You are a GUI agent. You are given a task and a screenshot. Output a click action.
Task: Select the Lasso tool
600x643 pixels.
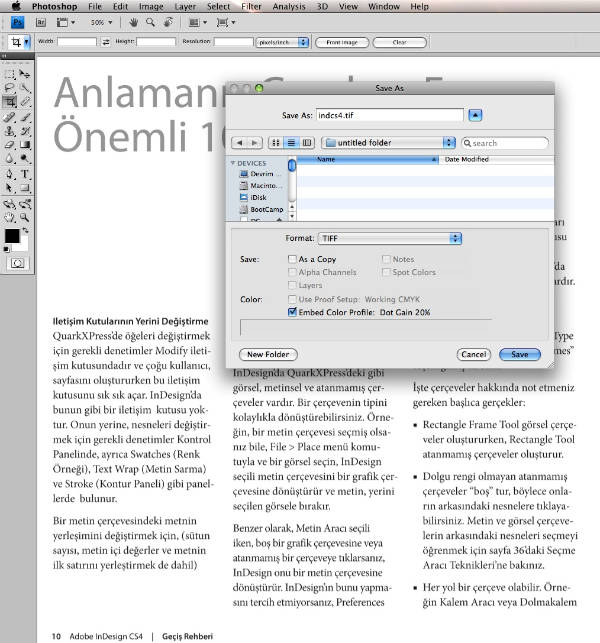pos(9,88)
